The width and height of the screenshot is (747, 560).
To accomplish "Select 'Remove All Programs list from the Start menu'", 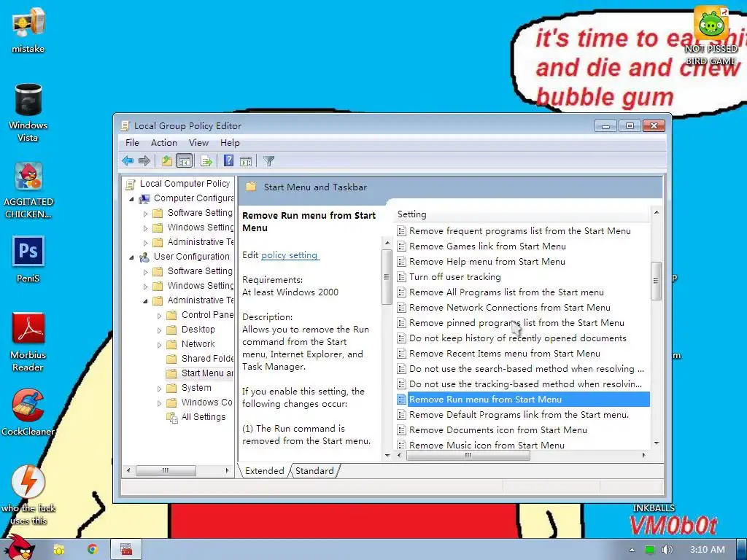I will click(506, 292).
